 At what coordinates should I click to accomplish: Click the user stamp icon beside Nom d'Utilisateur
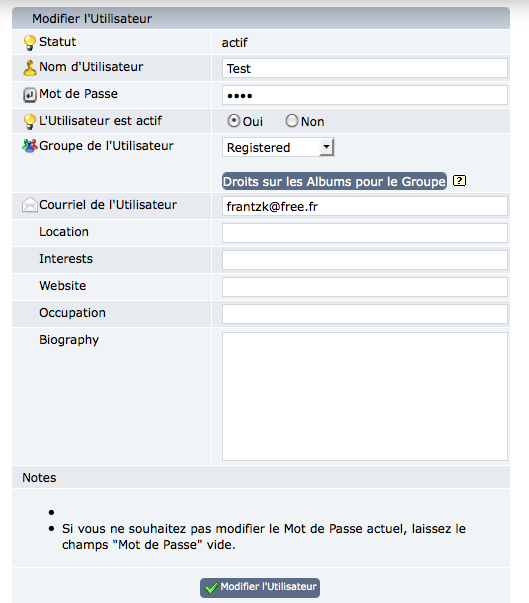click(x=30, y=68)
